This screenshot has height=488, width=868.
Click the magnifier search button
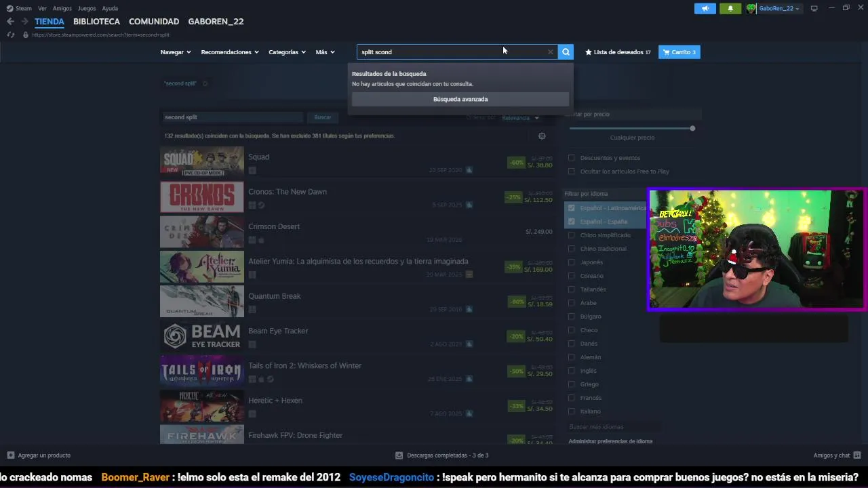tap(566, 52)
